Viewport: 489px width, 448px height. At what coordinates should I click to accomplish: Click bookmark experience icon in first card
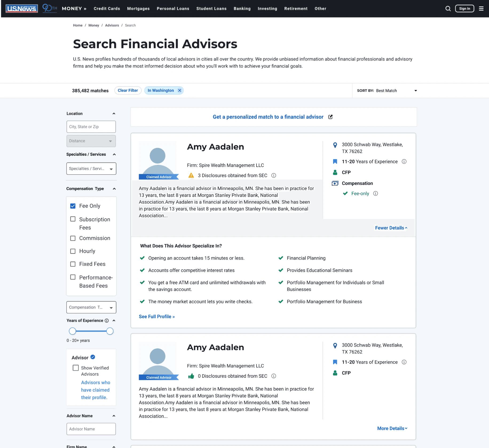[335, 162]
